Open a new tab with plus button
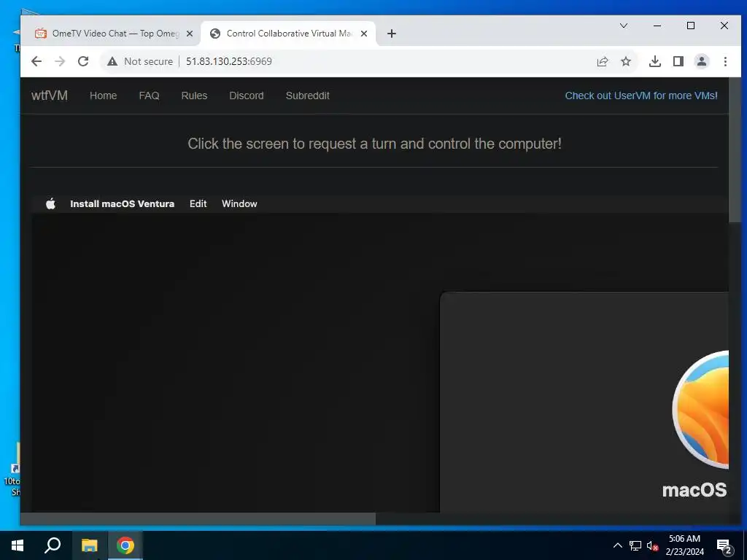Screen dimensions: 747x560 [x=392, y=34]
